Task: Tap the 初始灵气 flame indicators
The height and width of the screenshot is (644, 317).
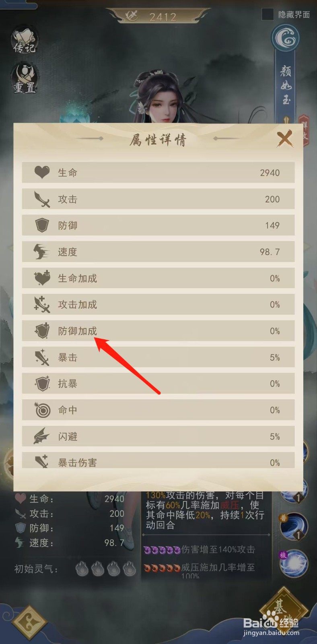Action: (x=106, y=569)
